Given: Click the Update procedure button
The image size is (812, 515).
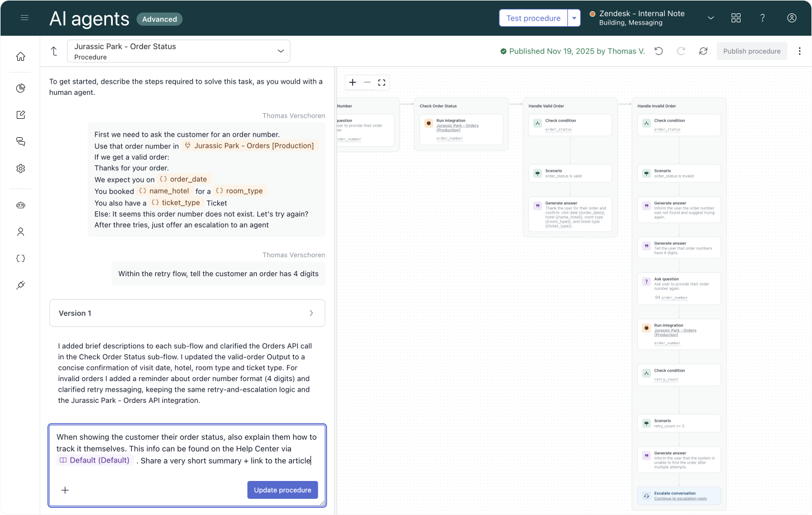Looking at the screenshot, I should click(x=283, y=490).
